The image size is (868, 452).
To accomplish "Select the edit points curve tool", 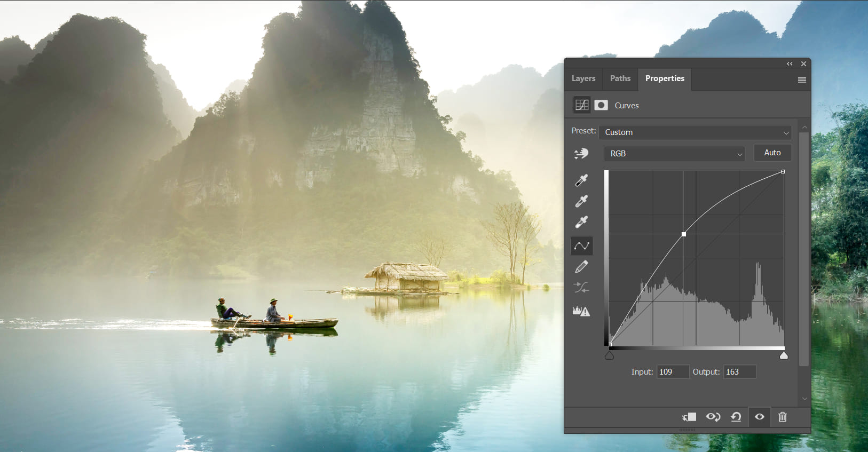I will coord(581,245).
